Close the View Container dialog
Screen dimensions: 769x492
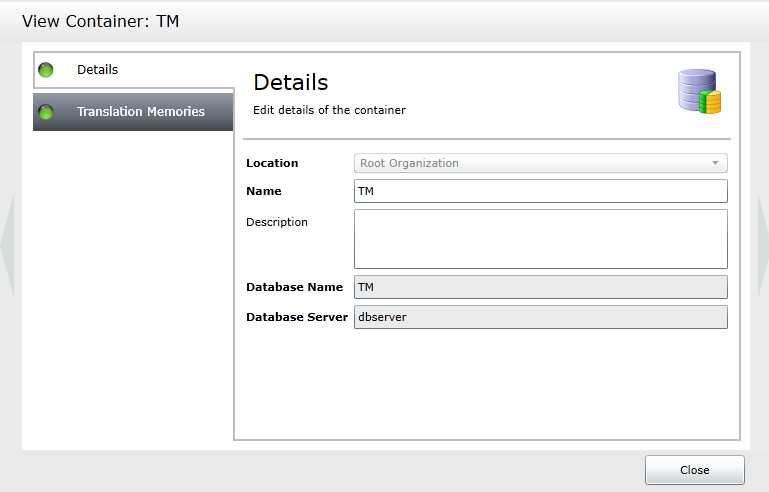tap(694, 470)
